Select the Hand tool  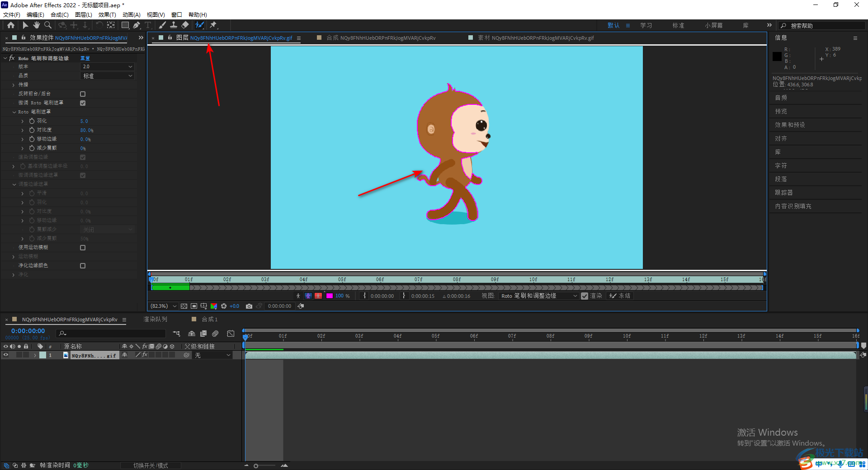(37, 25)
